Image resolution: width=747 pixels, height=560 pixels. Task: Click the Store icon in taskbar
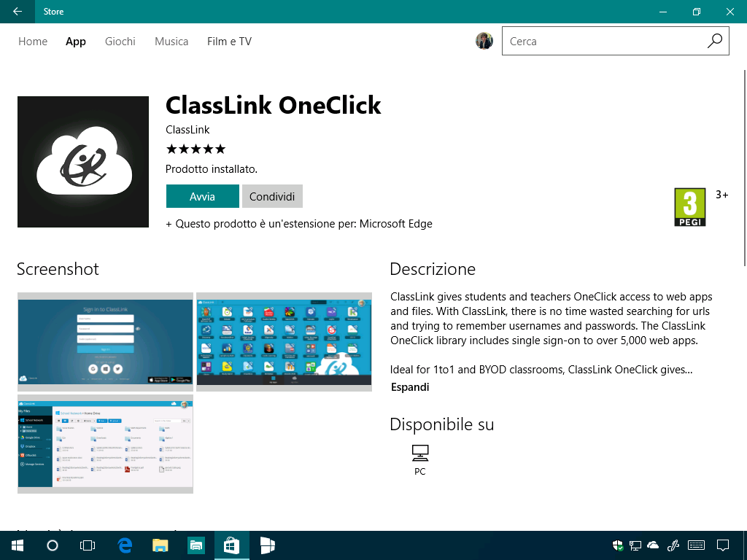(231, 545)
